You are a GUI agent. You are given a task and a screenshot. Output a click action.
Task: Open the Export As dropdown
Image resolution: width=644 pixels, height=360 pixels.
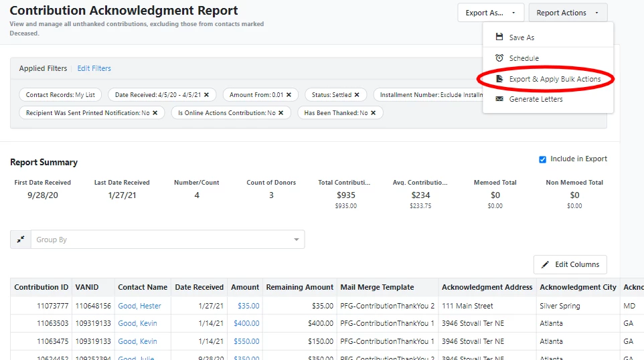tap(491, 13)
